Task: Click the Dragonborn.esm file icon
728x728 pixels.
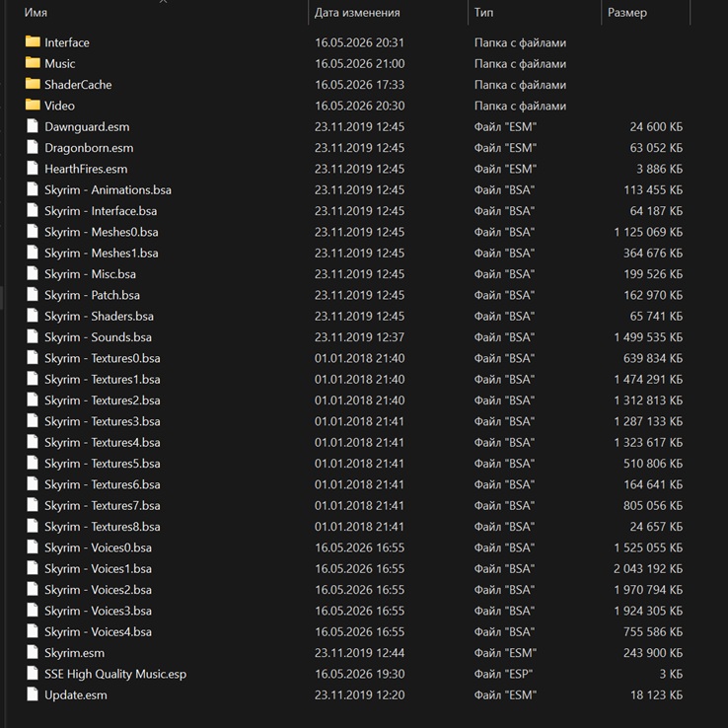Action: 33,147
